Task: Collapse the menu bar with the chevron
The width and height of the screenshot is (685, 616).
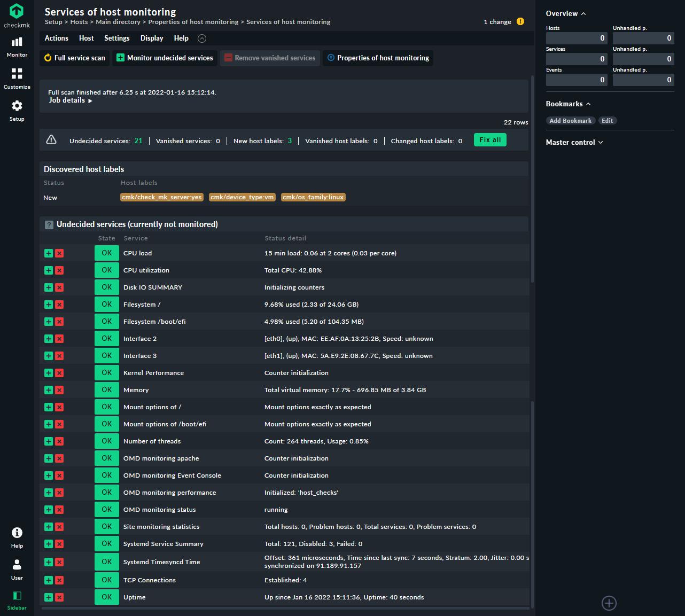Action: coord(201,38)
